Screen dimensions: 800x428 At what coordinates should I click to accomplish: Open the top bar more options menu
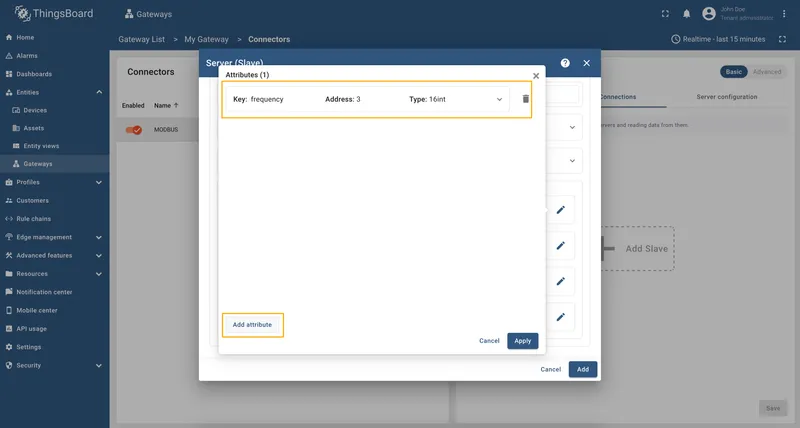(x=784, y=14)
